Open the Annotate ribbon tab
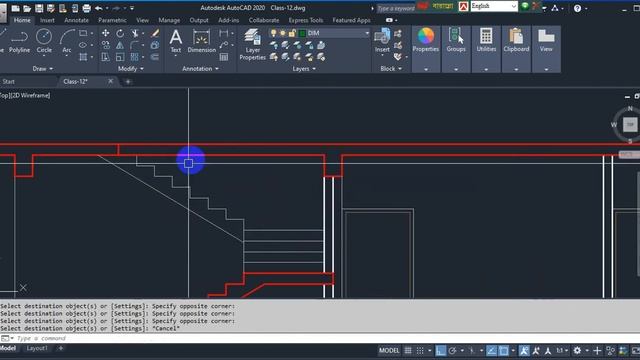640x360 pixels. (x=76, y=20)
